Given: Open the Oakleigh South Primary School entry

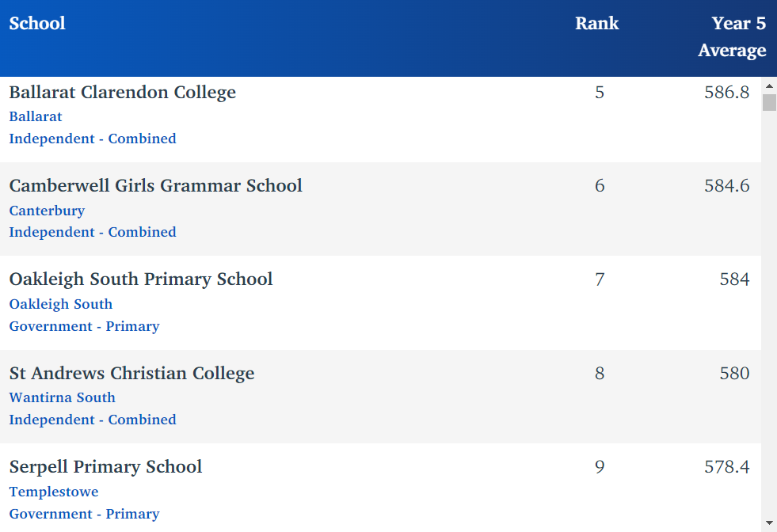Looking at the screenshot, I should 141,279.
